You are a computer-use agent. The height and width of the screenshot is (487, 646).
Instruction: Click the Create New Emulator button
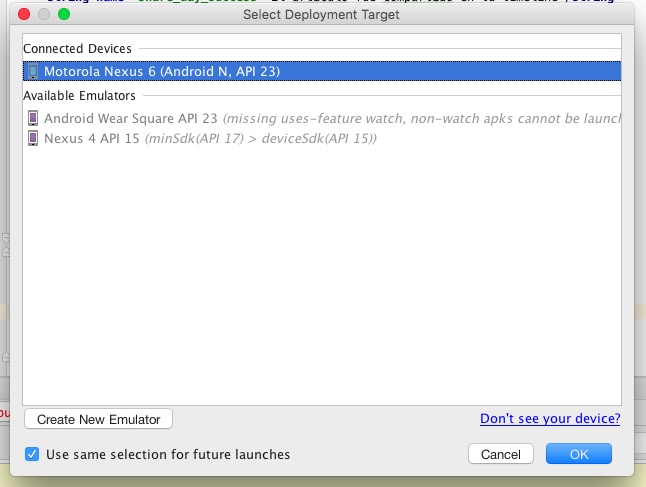98,418
